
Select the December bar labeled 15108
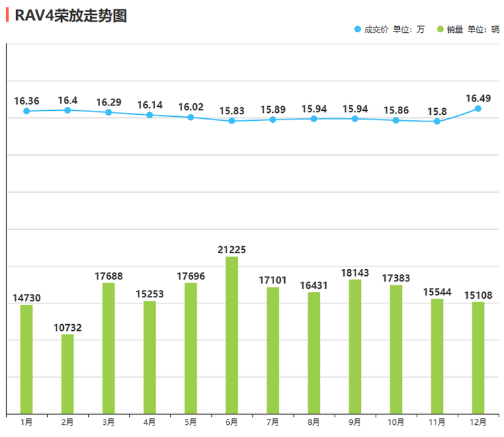click(478, 358)
